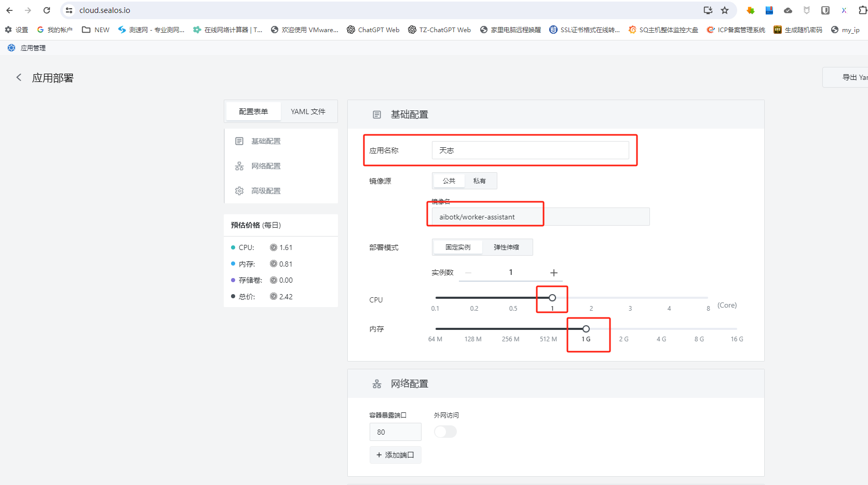This screenshot has width=868, height=485.
Task: Open the NEW bookmarks folder
Action: click(x=96, y=30)
